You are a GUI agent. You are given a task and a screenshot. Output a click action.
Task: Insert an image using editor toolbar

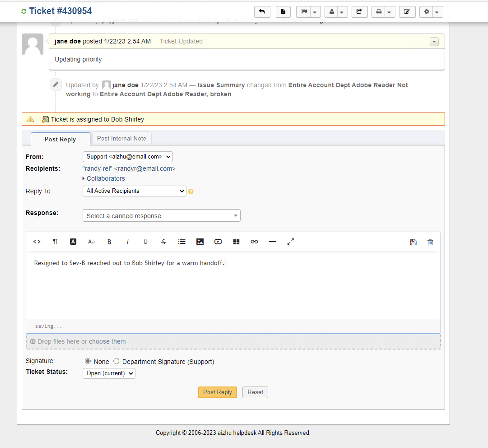point(200,242)
